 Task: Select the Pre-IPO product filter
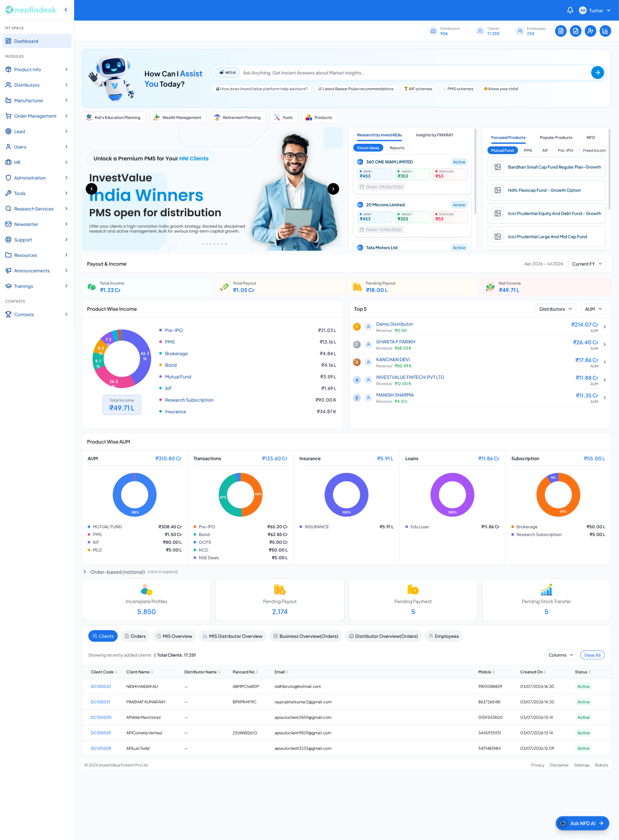(565, 150)
